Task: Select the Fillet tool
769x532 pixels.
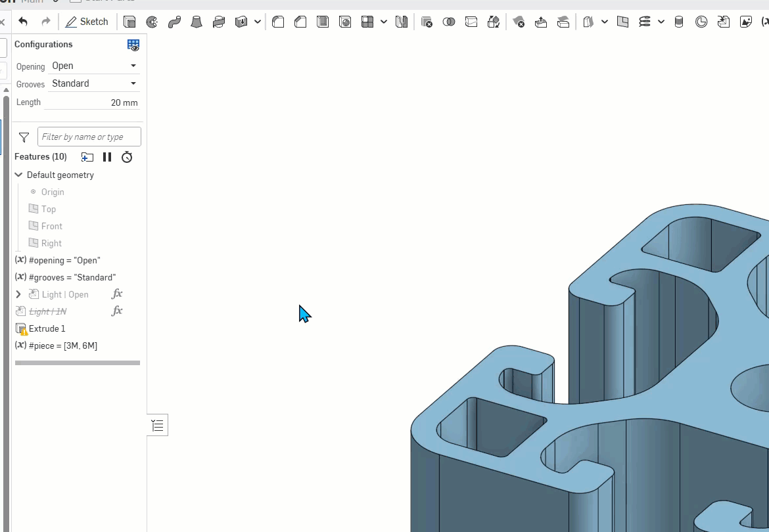Action: (x=278, y=22)
